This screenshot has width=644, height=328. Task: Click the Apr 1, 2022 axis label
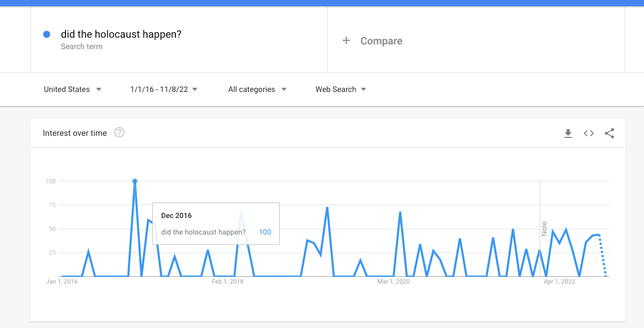(x=559, y=282)
